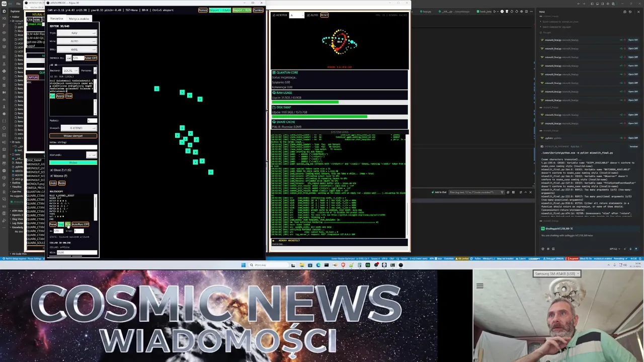
Task: Click the RAM usage progress bar
Action: point(340,102)
